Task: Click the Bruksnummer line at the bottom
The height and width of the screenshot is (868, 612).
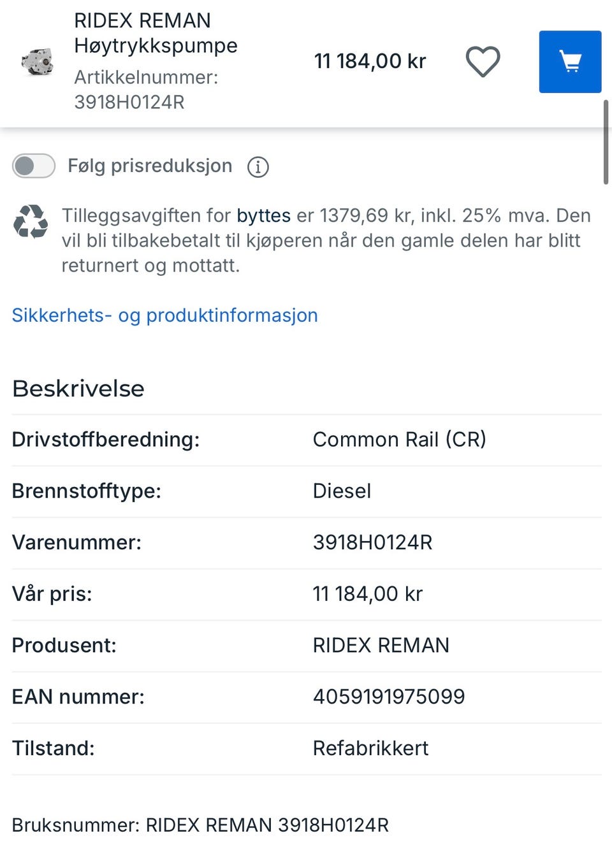Action: coord(200,825)
